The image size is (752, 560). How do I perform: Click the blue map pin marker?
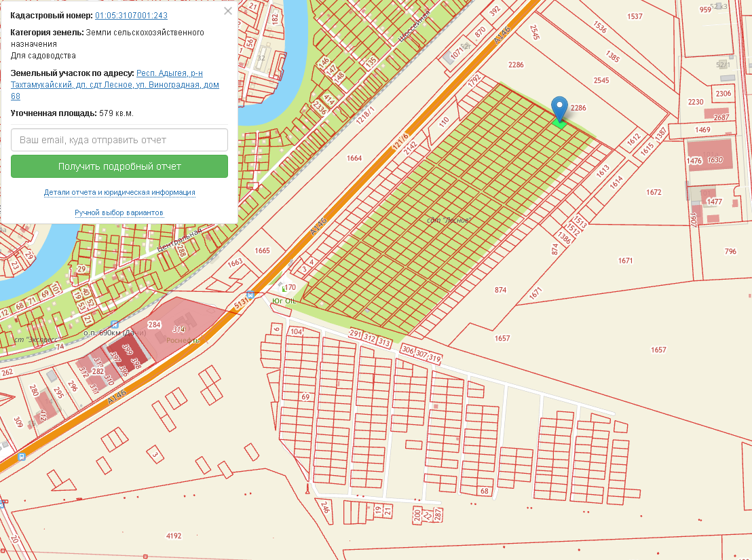click(559, 109)
